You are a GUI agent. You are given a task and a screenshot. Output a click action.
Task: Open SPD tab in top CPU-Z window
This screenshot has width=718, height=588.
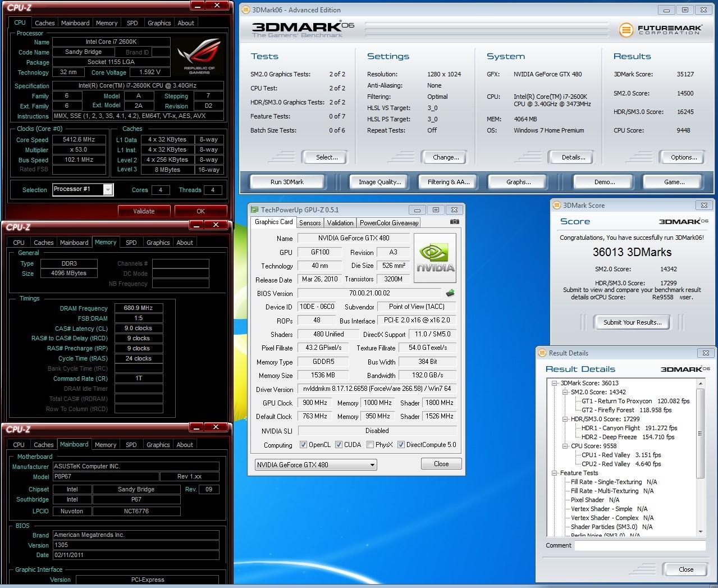(132, 23)
